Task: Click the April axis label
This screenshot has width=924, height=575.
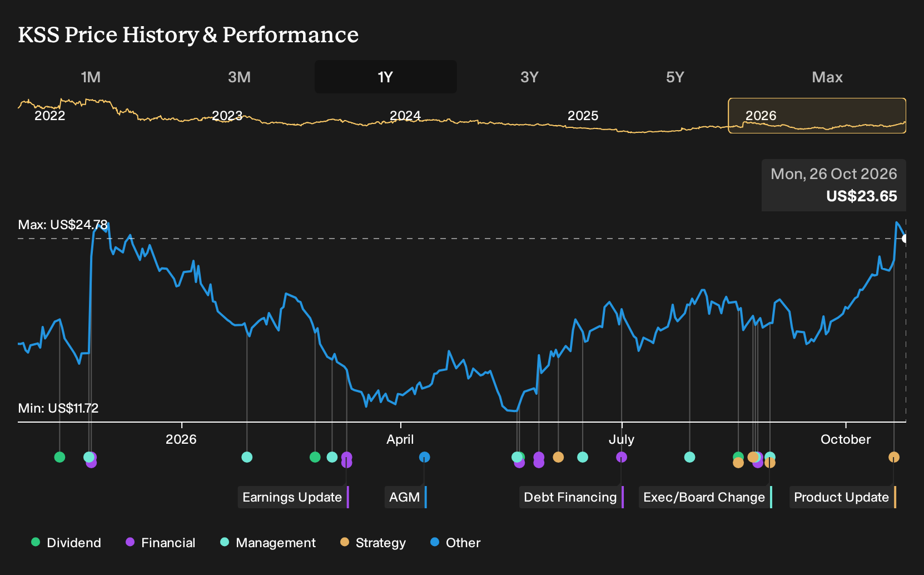Action: [400, 439]
